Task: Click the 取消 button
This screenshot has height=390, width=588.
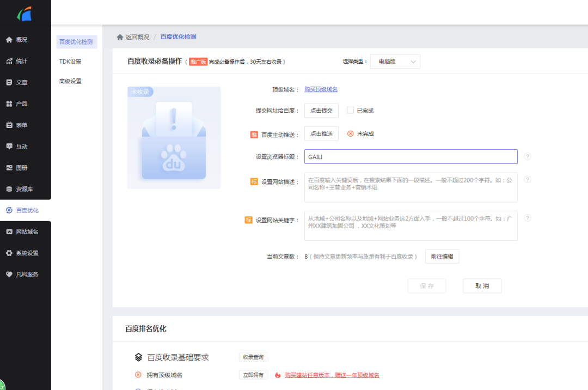Action: pos(482,286)
